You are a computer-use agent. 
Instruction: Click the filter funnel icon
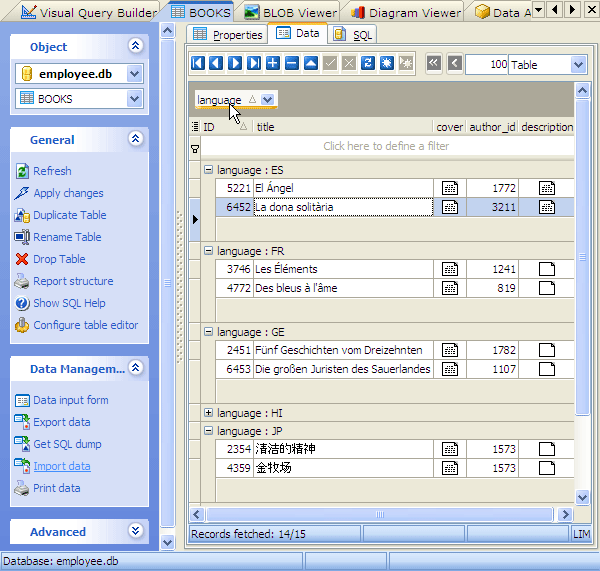click(195, 149)
